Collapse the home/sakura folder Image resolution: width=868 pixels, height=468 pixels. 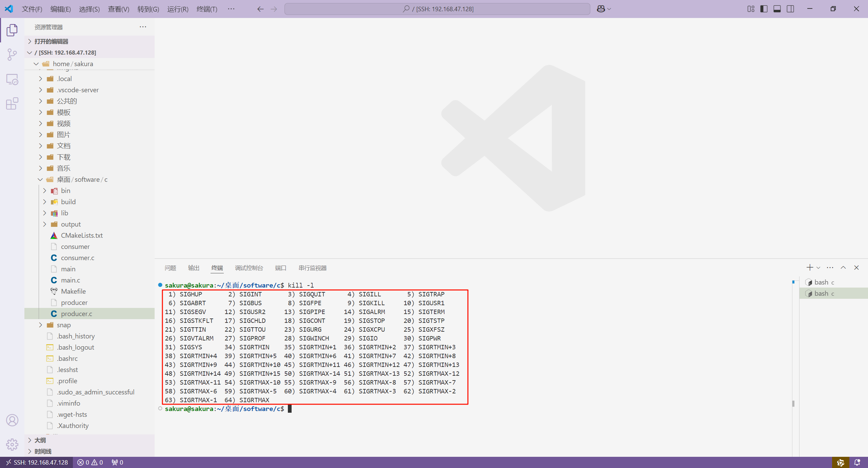90,64
